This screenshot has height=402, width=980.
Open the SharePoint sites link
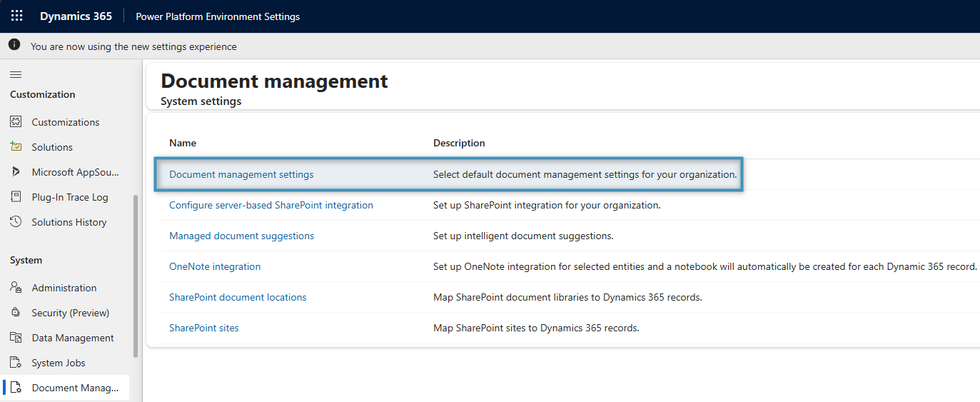203,328
